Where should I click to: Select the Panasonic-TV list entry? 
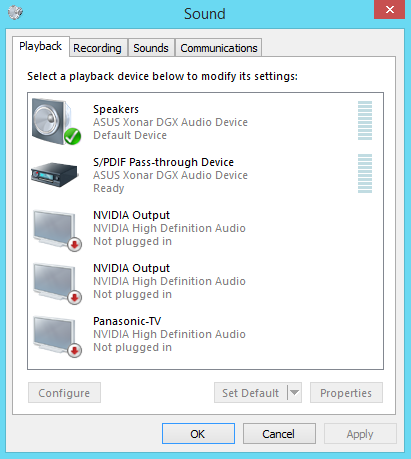coord(205,334)
